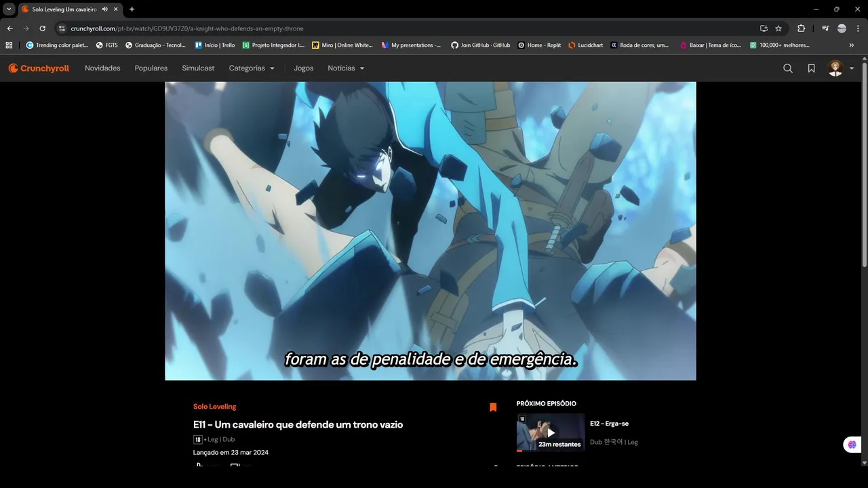Open the My presentations bookmark
The height and width of the screenshot is (488, 868).
click(412, 45)
